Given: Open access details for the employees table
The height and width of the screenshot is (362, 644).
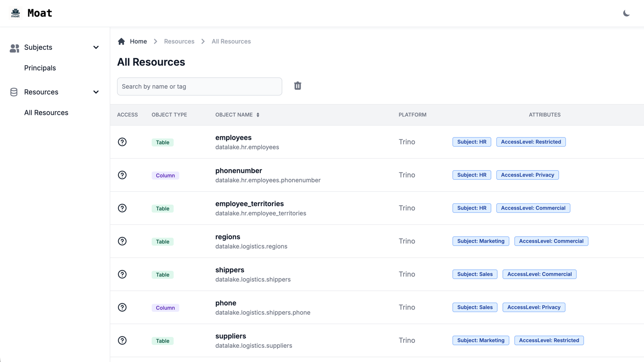Looking at the screenshot, I should pos(122,141).
